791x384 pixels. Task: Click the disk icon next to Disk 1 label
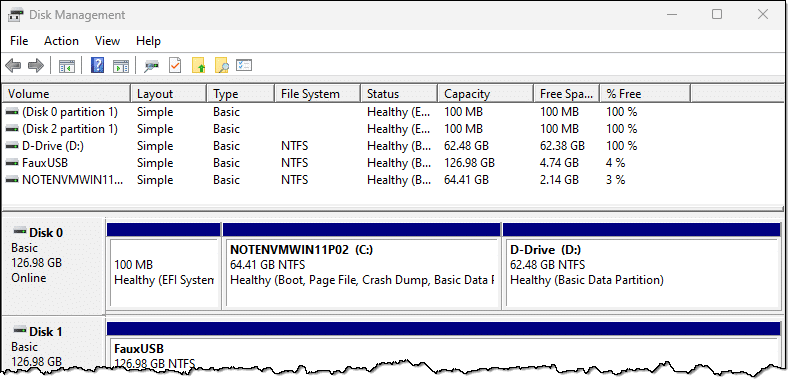(x=20, y=330)
